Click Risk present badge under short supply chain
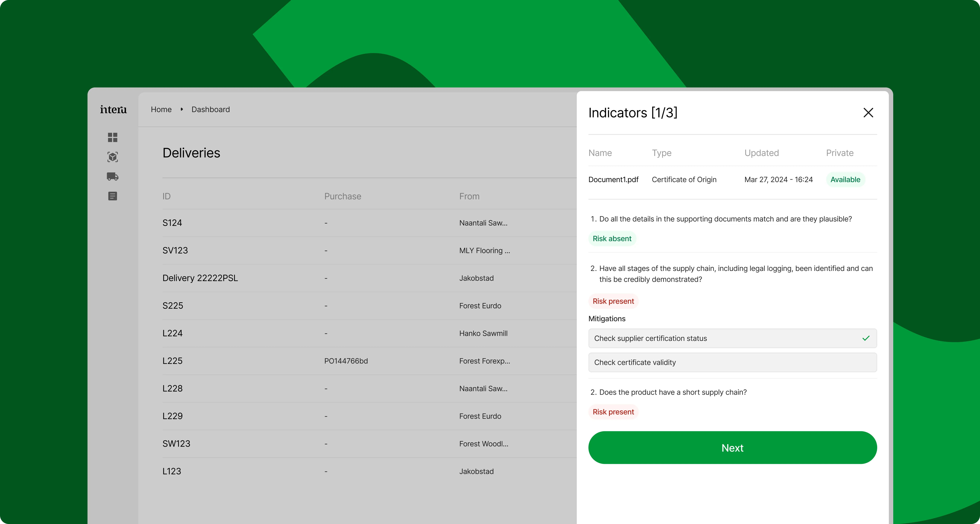The height and width of the screenshot is (524, 980). coord(613,412)
